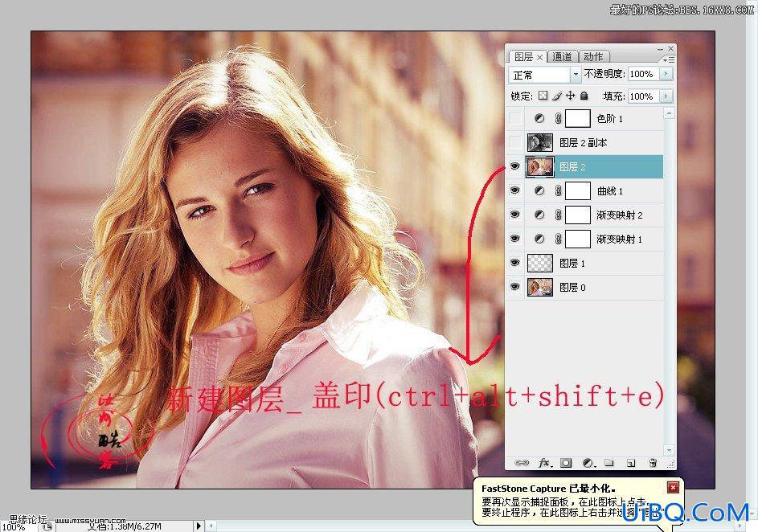The image size is (758, 532).
Task: Hide the 图层 1 layer
Action: (x=515, y=262)
